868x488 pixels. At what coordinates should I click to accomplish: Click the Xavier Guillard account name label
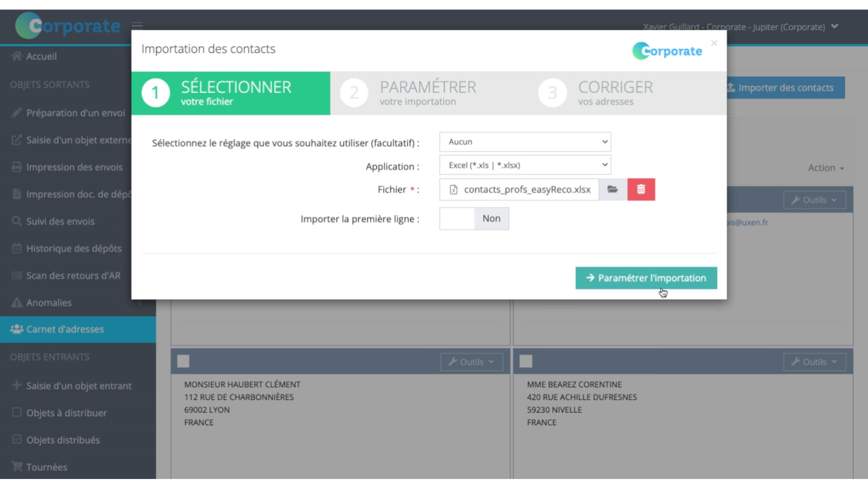[734, 27]
